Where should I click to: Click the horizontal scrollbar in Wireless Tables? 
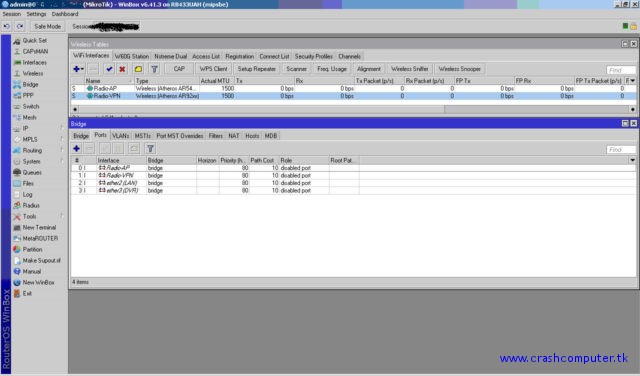coord(353,109)
